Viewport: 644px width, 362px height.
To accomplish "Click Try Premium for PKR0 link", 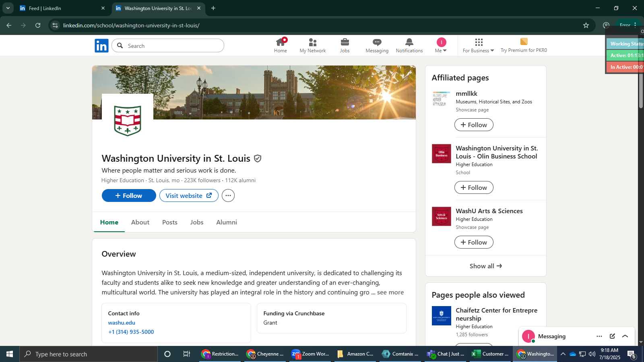I will [x=524, y=45].
